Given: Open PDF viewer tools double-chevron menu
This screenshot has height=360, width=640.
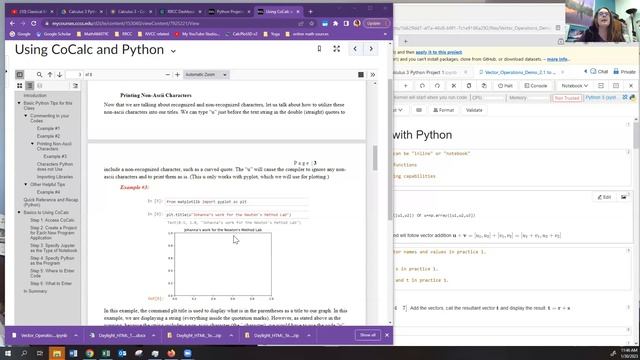Looking at the screenshot, I should (373, 75).
